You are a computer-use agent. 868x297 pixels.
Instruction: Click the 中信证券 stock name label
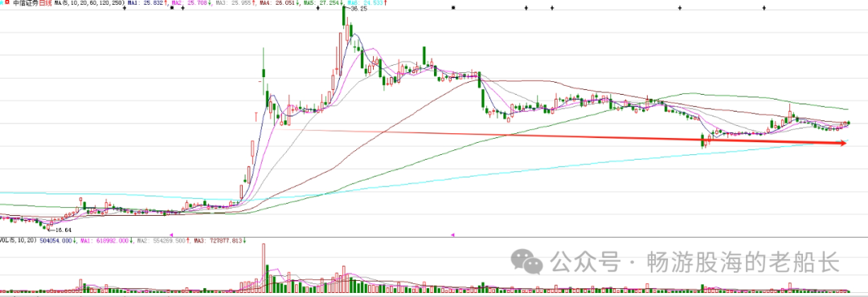[x=26, y=3]
